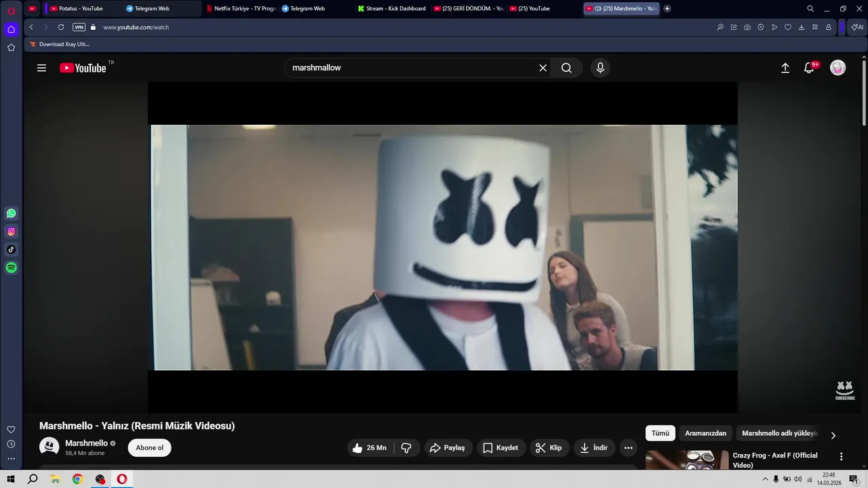This screenshot has width=868, height=488.
Task: Open Crazy Frog - Axel F thumbnail
Action: tap(687, 460)
